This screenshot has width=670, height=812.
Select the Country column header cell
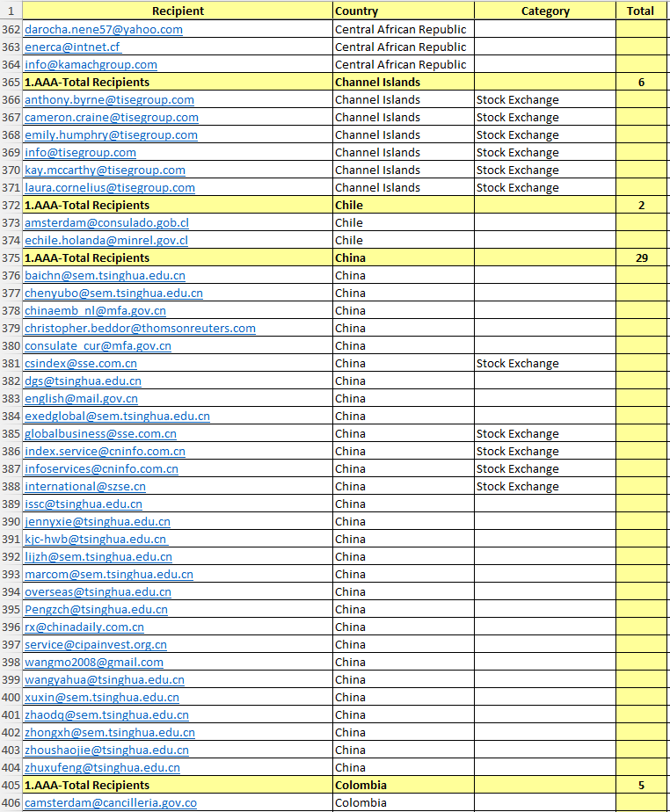tap(403, 11)
